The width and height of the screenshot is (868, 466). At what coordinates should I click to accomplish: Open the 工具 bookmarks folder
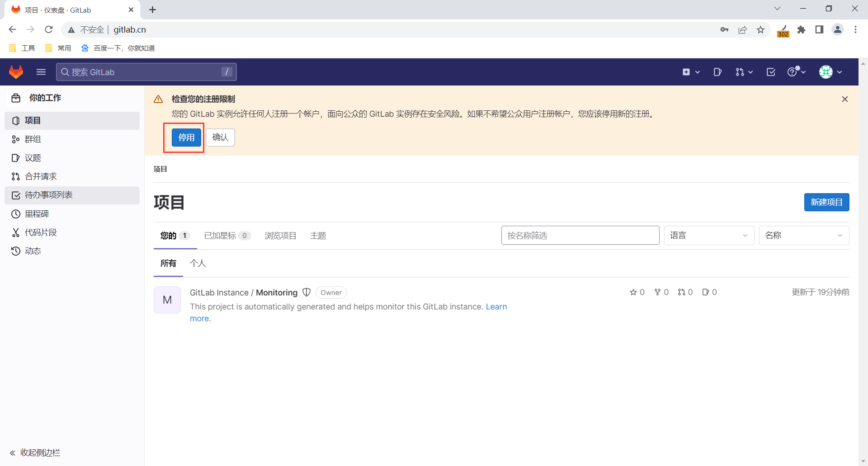(x=22, y=48)
